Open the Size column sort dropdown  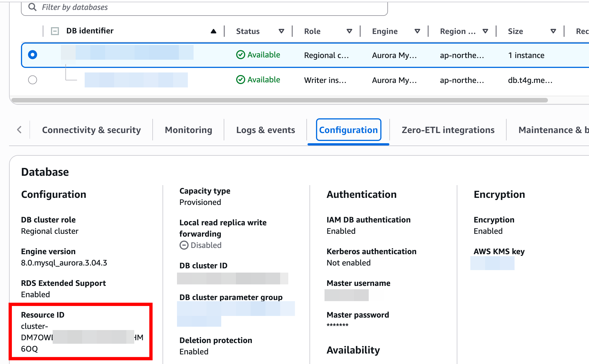coord(553,31)
